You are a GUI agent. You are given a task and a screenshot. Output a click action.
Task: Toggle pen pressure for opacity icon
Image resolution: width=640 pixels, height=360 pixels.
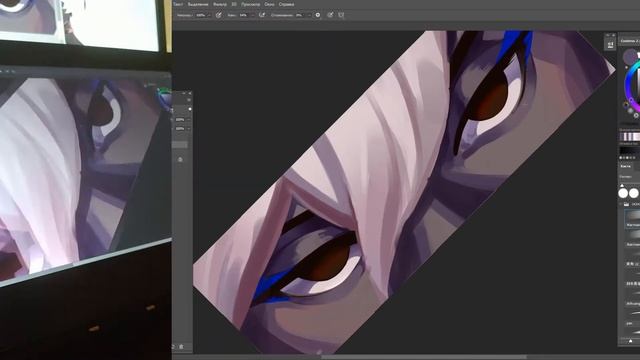tap(219, 15)
